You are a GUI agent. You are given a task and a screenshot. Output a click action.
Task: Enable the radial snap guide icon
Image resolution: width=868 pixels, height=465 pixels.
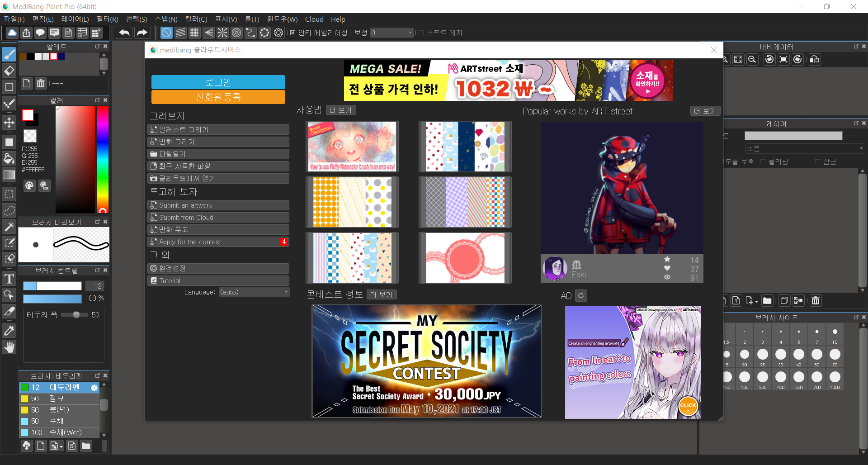tap(222, 33)
